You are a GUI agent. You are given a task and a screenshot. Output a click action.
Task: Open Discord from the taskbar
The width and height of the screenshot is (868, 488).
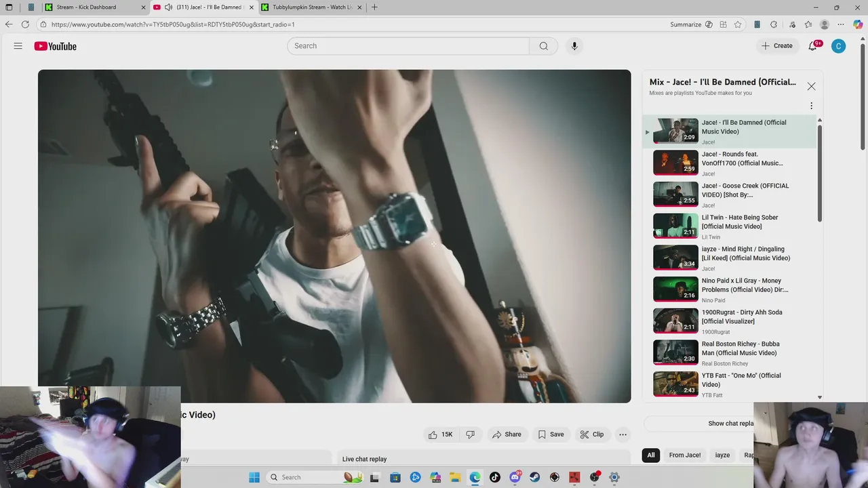(x=515, y=477)
